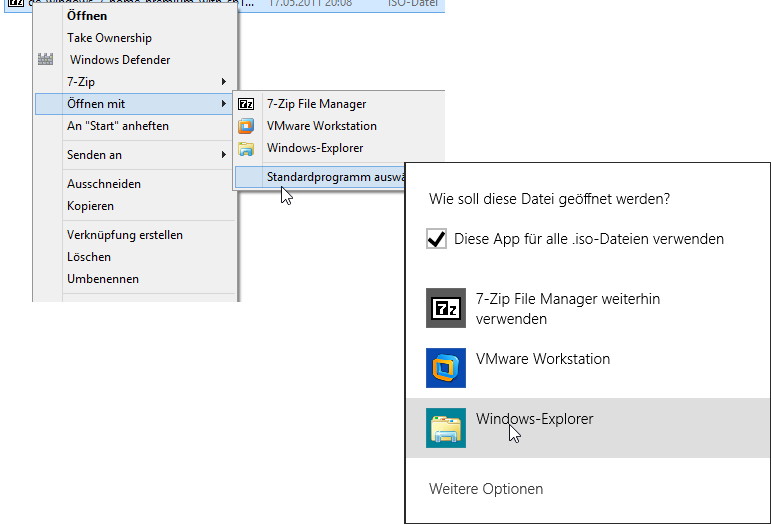Select Ausschneiden from context menu
771x525 pixels.
click(x=104, y=184)
